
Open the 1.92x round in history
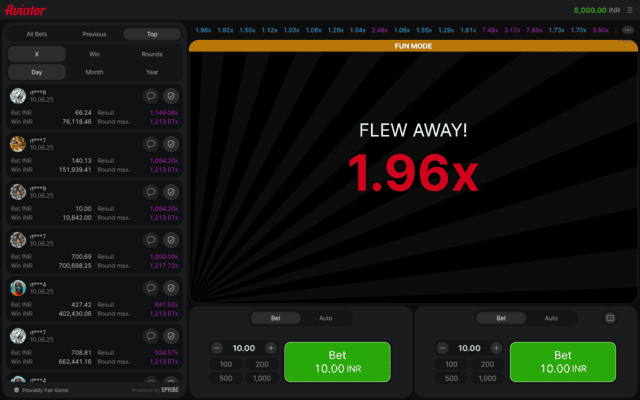[x=225, y=30]
